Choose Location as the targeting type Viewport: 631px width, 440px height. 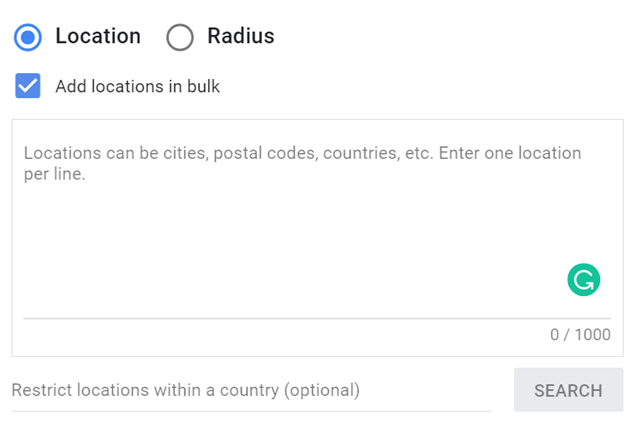[28, 37]
